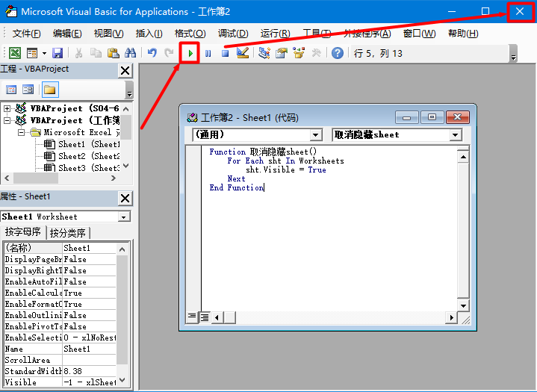Collapse the Microsoft Excel objects folder
This screenshot has width=537, height=392.
click(21, 132)
